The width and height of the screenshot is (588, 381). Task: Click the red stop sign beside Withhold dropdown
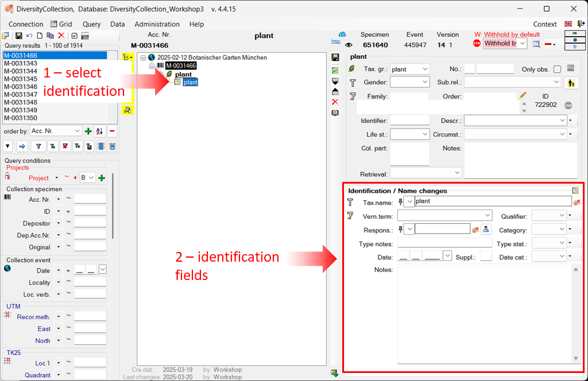(x=476, y=44)
